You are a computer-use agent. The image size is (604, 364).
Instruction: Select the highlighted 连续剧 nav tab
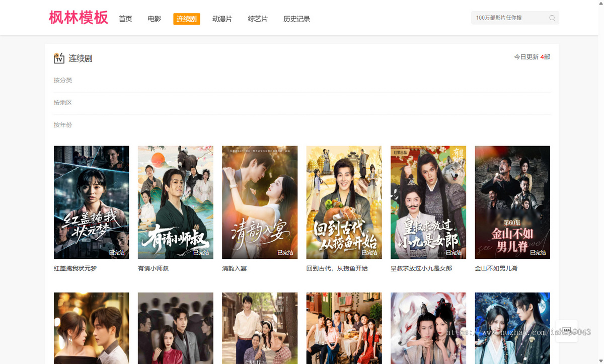[x=187, y=19]
